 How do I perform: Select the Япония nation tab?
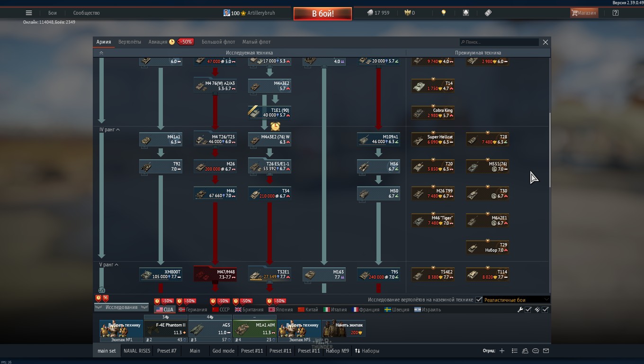[x=281, y=309]
